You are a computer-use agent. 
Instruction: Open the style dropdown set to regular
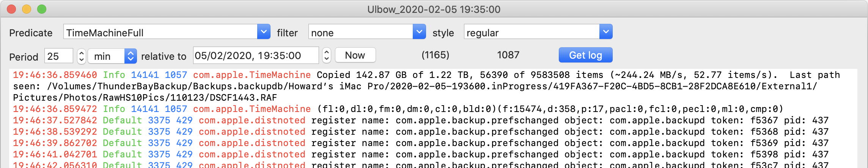(605, 32)
